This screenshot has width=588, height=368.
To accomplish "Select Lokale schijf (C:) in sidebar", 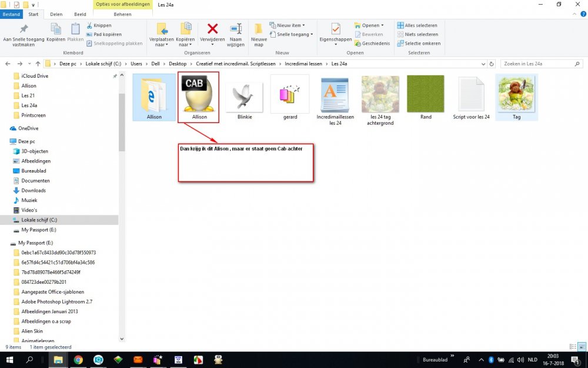I will (59, 220).
